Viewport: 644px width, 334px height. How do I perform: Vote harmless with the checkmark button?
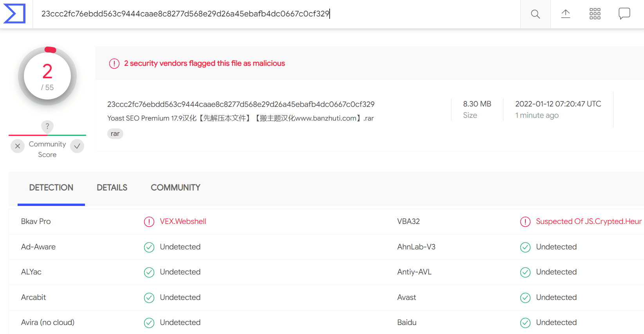(77, 146)
